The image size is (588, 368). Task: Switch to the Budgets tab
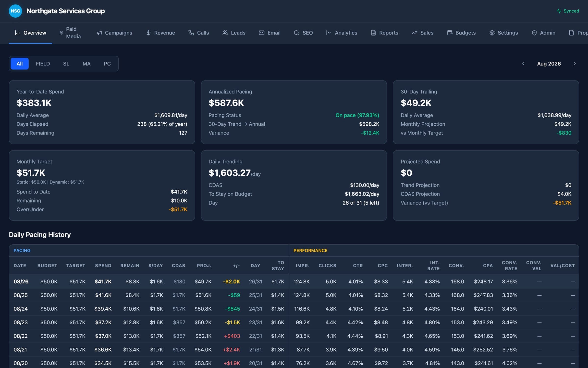(x=461, y=33)
